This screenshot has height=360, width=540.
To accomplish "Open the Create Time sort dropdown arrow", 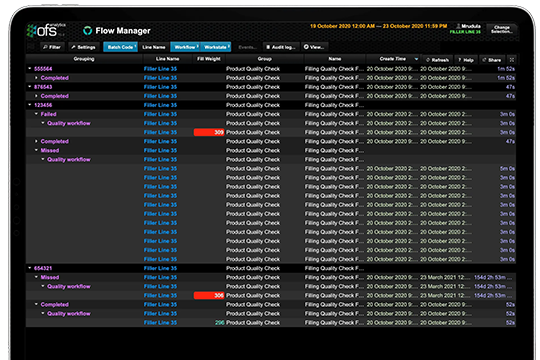I will click(x=416, y=59).
